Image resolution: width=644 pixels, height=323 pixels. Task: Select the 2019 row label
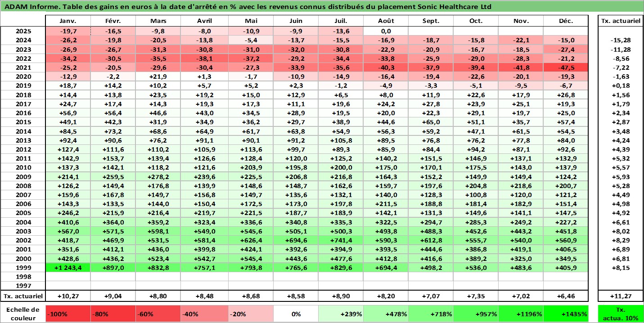[23, 85]
